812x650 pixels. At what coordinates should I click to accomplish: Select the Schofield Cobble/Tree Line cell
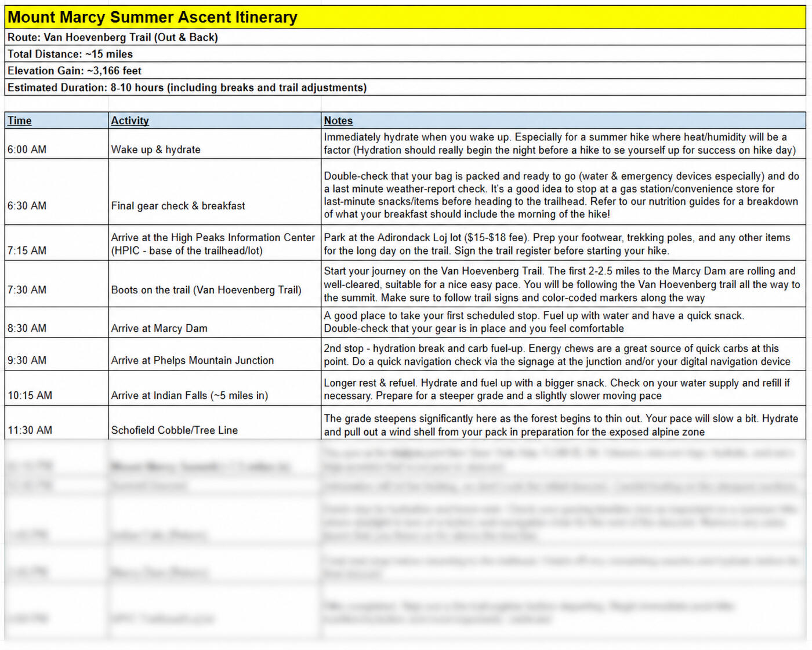[x=215, y=423]
